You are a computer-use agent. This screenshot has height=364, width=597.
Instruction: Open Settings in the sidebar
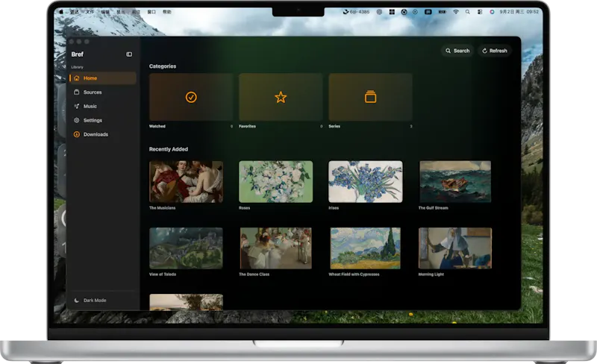click(103, 120)
